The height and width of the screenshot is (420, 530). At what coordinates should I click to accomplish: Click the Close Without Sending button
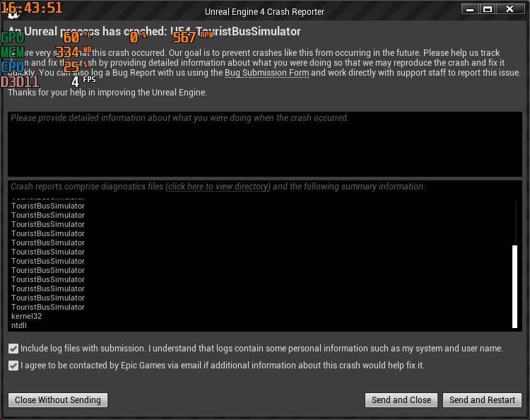[58, 400]
